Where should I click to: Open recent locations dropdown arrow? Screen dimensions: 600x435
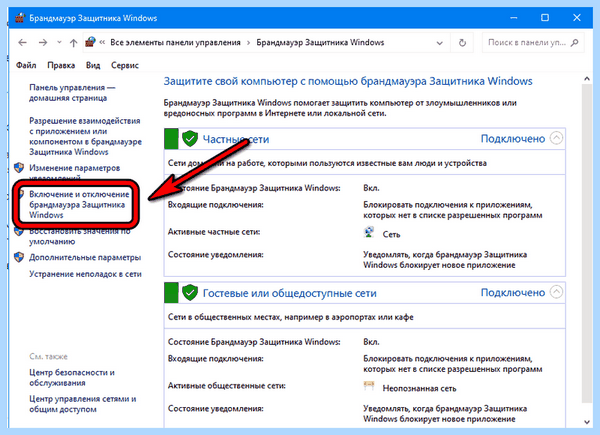(x=59, y=42)
